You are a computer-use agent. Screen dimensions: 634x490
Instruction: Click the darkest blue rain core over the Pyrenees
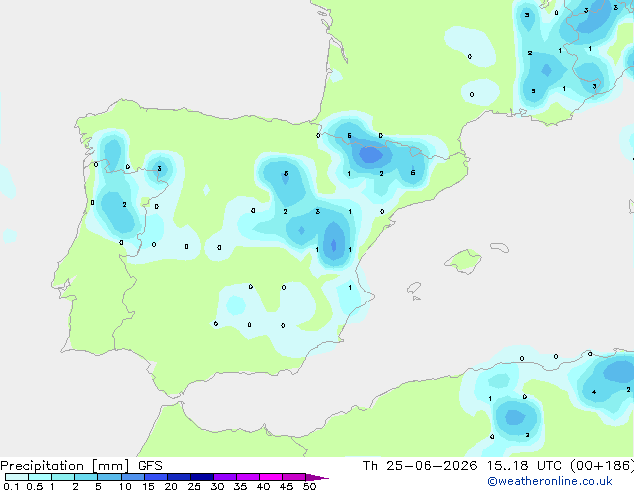coord(371,155)
